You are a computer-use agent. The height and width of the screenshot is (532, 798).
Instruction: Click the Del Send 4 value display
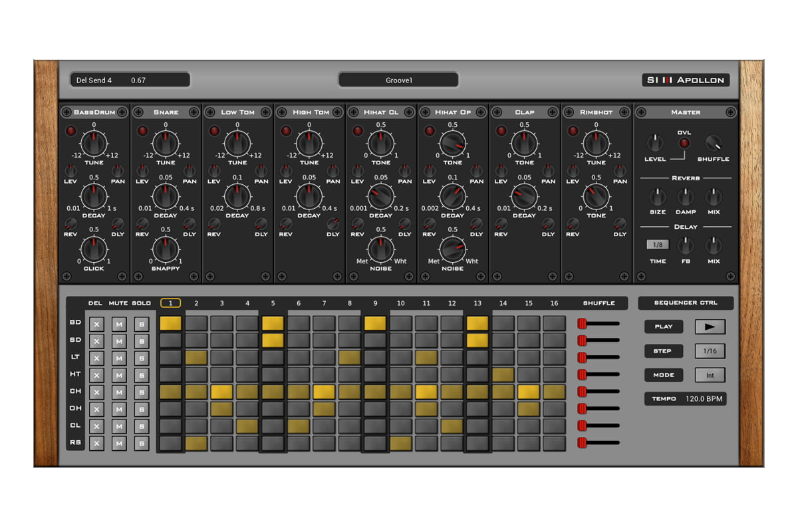130,80
